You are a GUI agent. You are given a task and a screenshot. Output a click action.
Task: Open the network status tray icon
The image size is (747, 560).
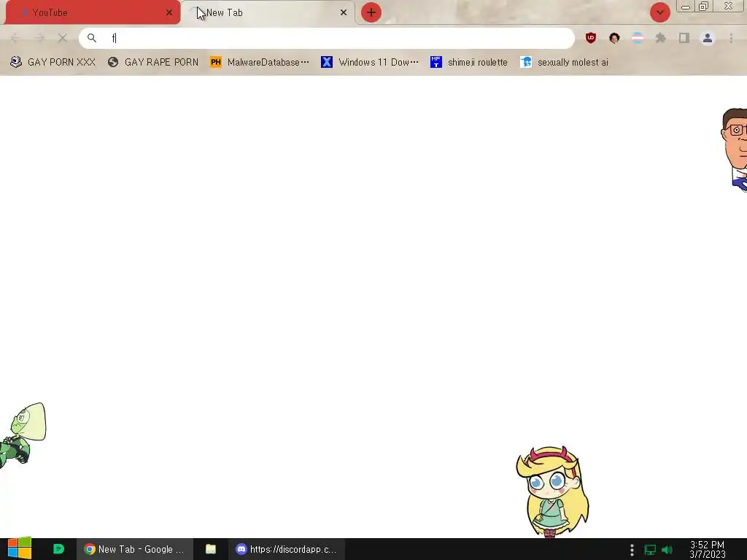coord(650,550)
